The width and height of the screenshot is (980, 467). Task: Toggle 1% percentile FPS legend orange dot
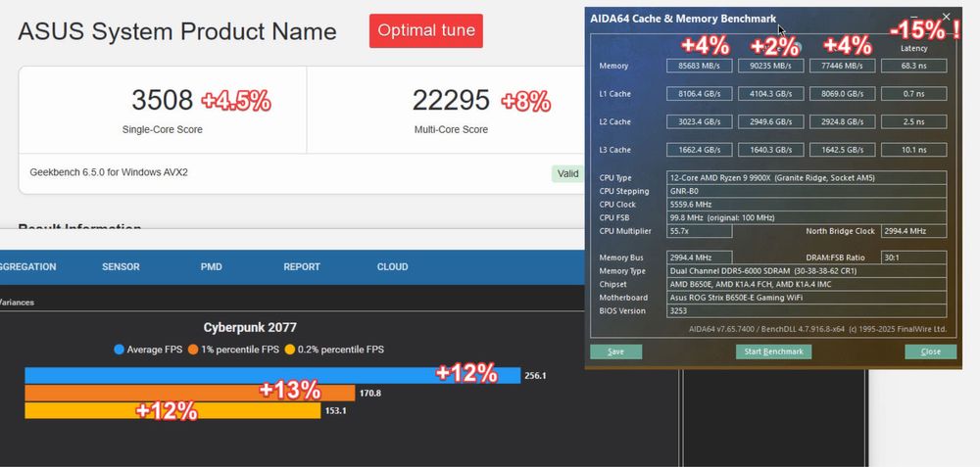point(192,350)
